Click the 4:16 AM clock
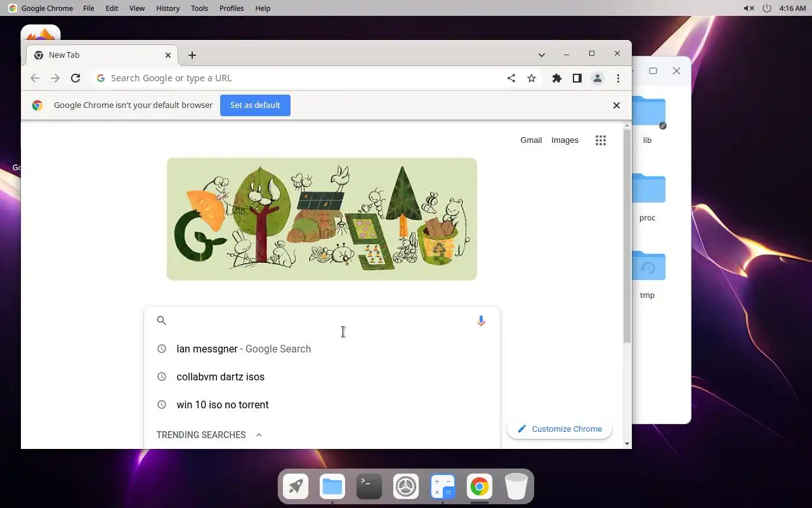812x508 pixels. point(792,8)
